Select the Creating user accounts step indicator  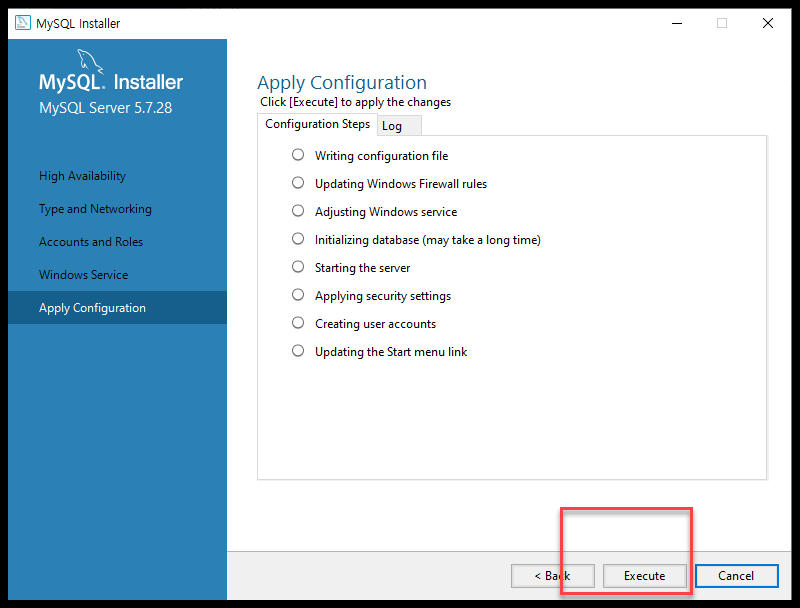tap(298, 323)
